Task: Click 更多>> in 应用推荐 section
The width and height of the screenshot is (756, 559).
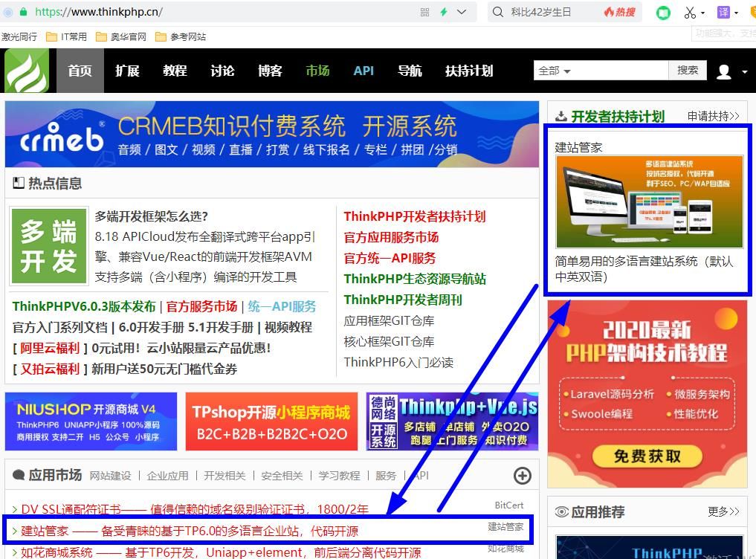Action: (723, 511)
